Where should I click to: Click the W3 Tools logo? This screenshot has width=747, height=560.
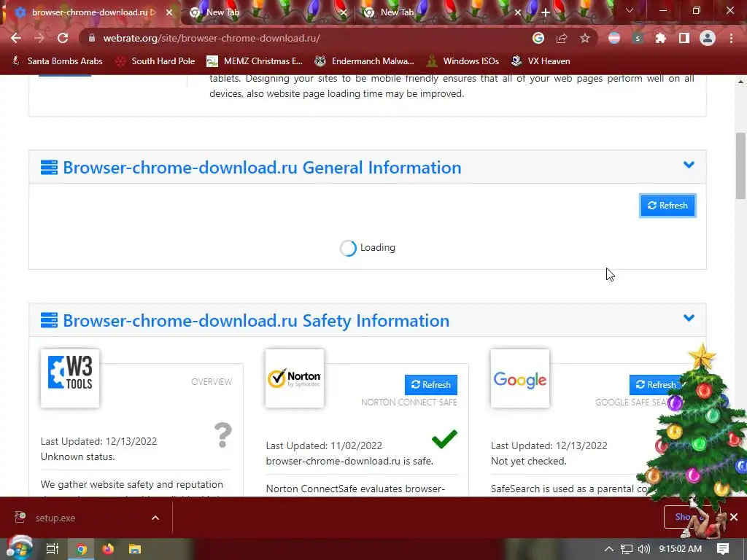[70, 378]
